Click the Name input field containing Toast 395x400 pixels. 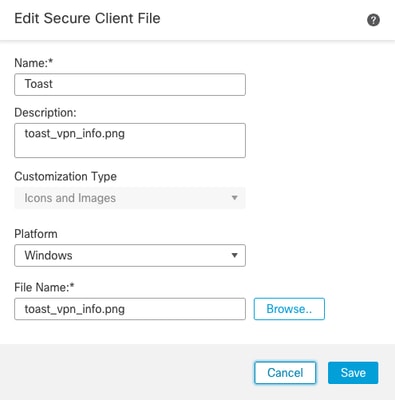click(130, 85)
